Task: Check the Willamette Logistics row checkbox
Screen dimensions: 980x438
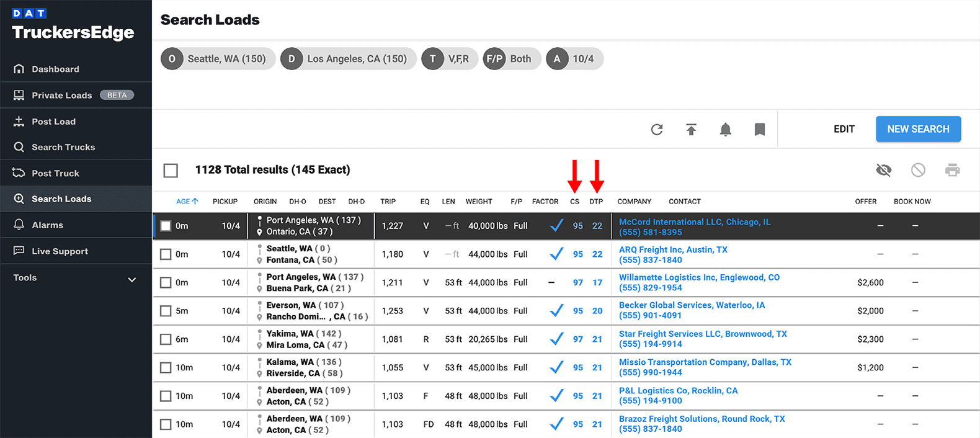Action: 166,283
